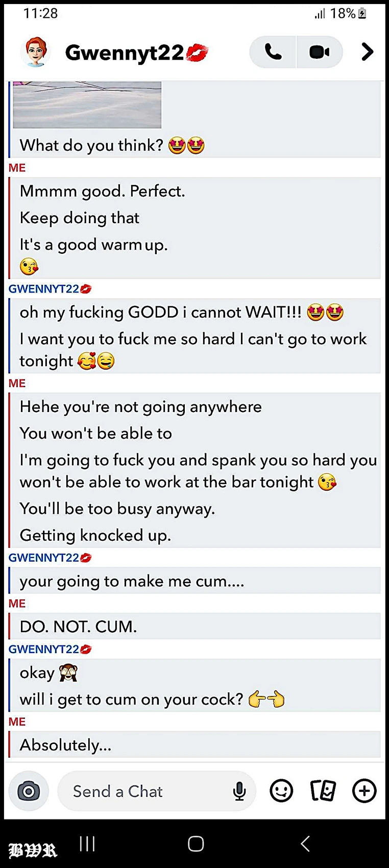
Task: Start a video call with Gwennyt22
Action: tap(320, 52)
